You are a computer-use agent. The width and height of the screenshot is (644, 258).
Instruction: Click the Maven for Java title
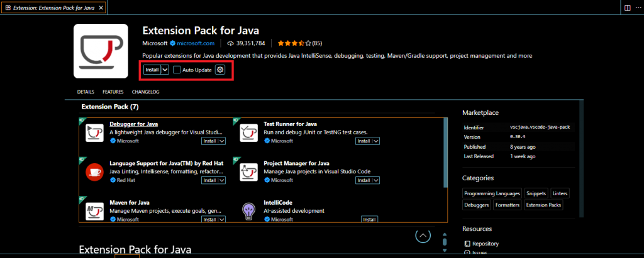pyautogui.click(x=130, y=203)
